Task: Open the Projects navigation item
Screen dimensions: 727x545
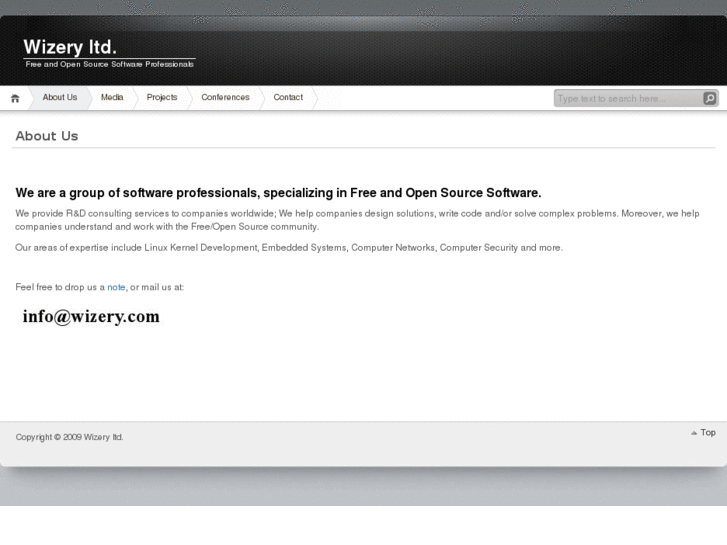Action: point(162,97)
